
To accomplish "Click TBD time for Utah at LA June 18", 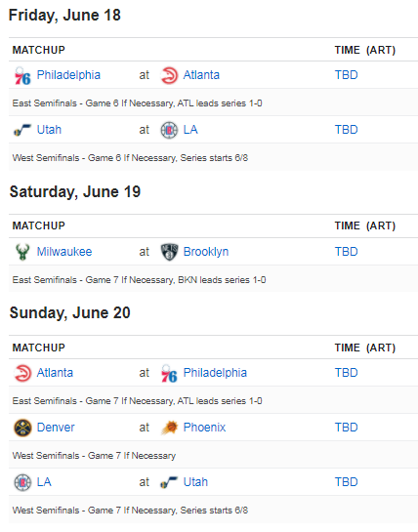I will [x=347, y=130].
